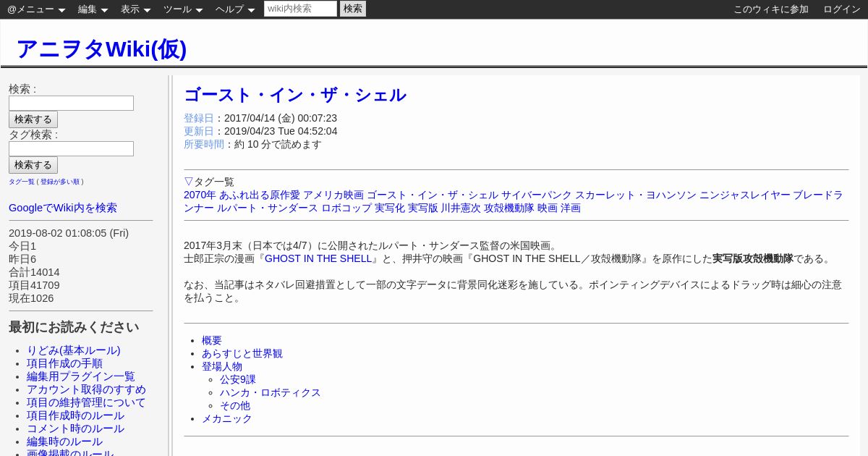Open 編集時のルール link

pyautogui.click(x=64, y=442)
